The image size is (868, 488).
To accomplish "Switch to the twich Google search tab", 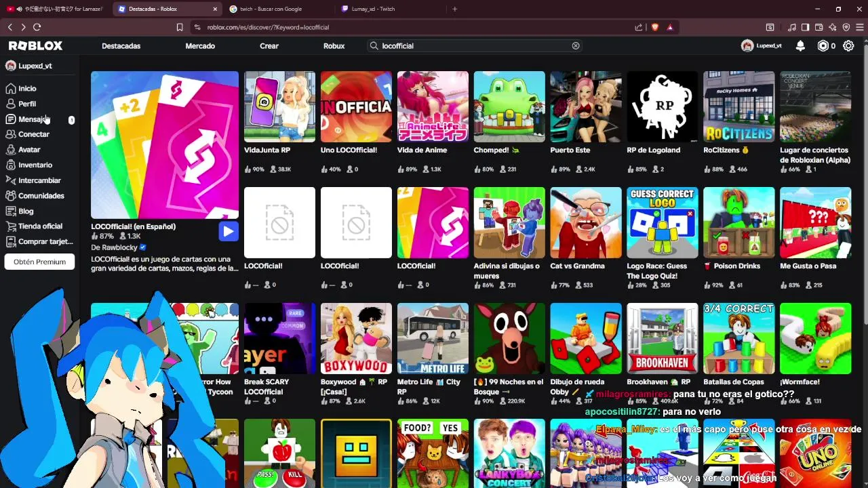I will pos(279,9).
